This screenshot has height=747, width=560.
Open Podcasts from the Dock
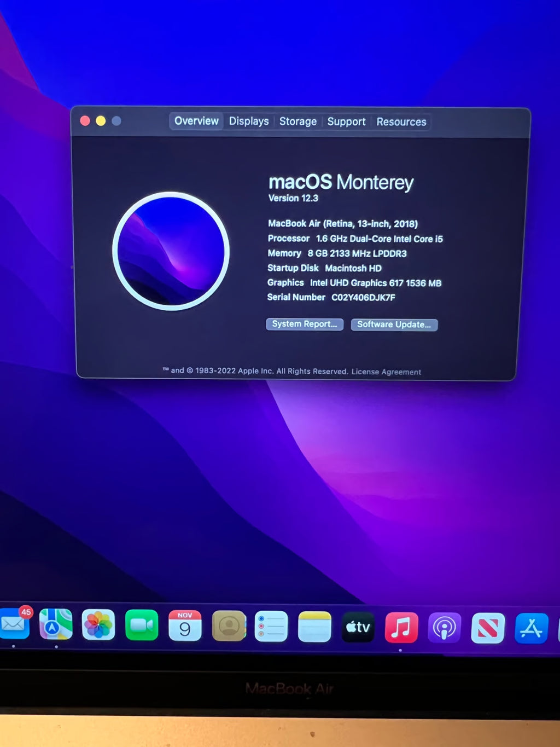[444, 627]
